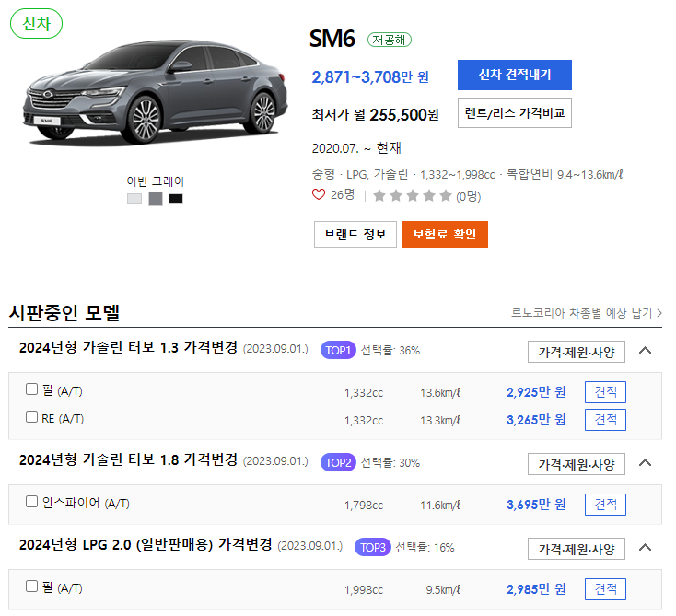Click 견적 for 3,265만 원 RE trim
Image resolution: width=676 pixels, height=616 pixels.
(605, 420)
